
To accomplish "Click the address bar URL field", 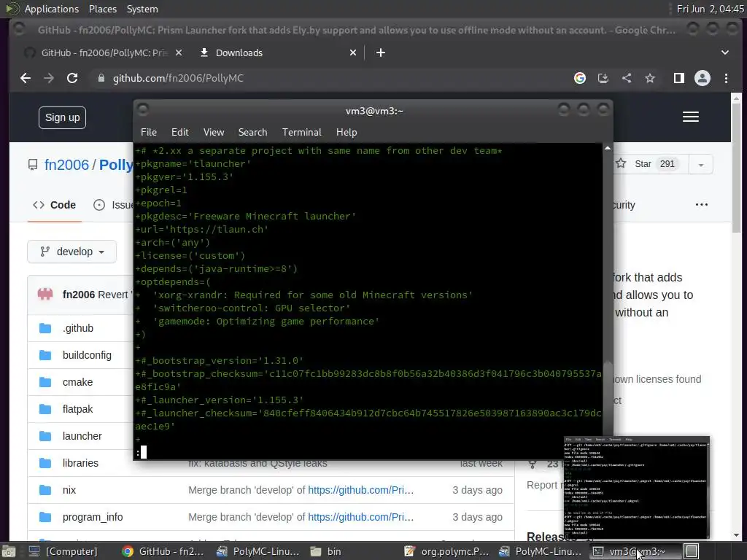I will (x=329, y=78).
